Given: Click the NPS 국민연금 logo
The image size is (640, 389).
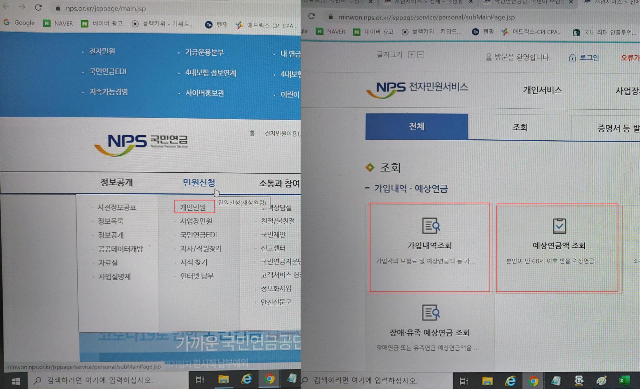Looking at the screenshot, I should click(x=141, y=144).
